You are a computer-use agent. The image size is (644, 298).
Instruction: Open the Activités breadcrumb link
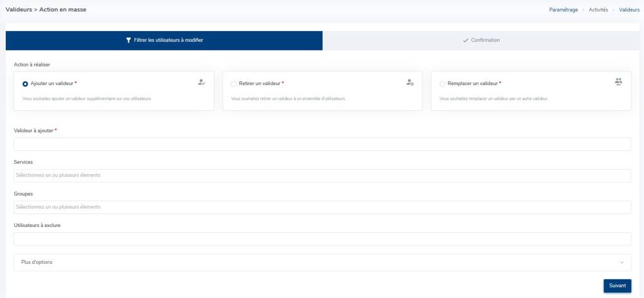pos(598,10)
